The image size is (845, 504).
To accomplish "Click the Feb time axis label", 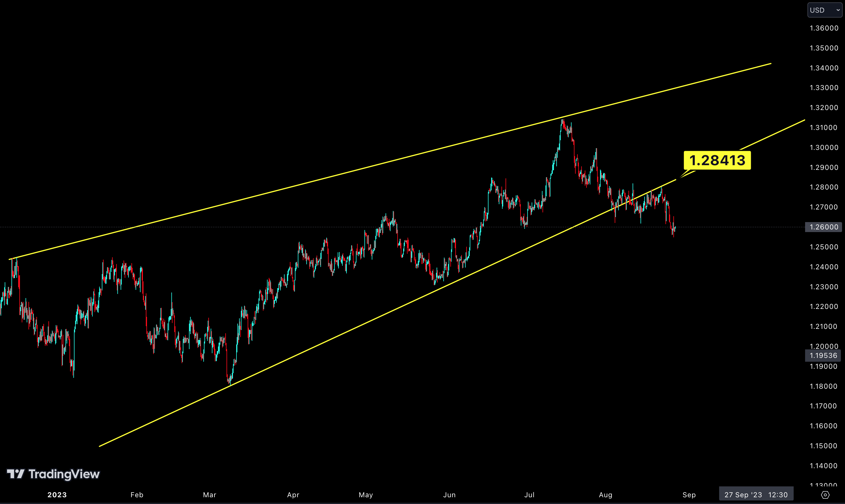I will [x=137, y=495].
